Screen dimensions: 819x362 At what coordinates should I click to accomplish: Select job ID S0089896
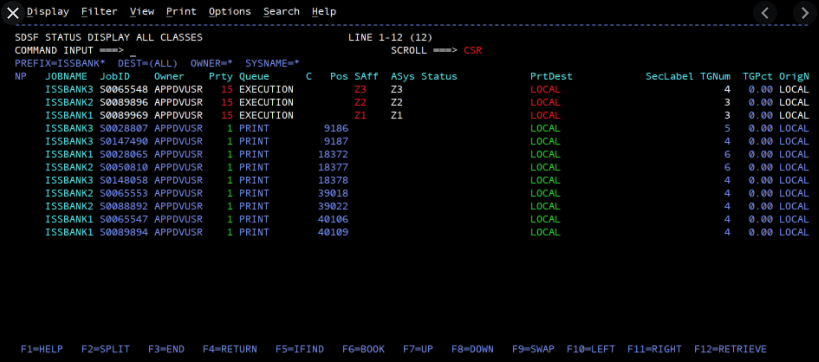coord(124,102)
